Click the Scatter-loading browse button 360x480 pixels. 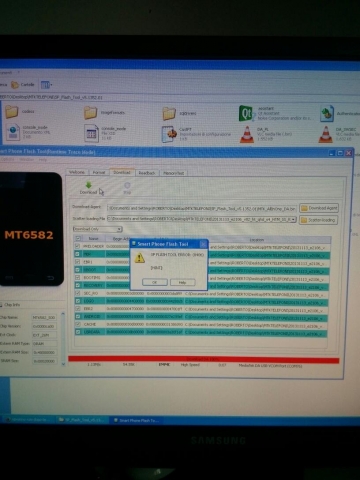coord(319,220)
